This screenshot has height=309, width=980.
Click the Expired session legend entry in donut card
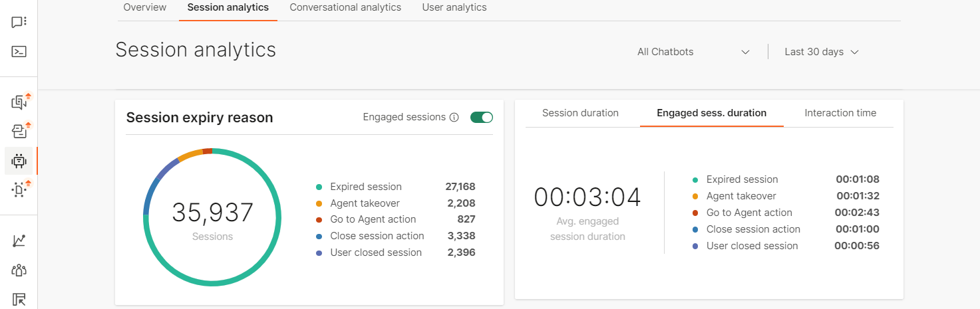tap(365, 187)
